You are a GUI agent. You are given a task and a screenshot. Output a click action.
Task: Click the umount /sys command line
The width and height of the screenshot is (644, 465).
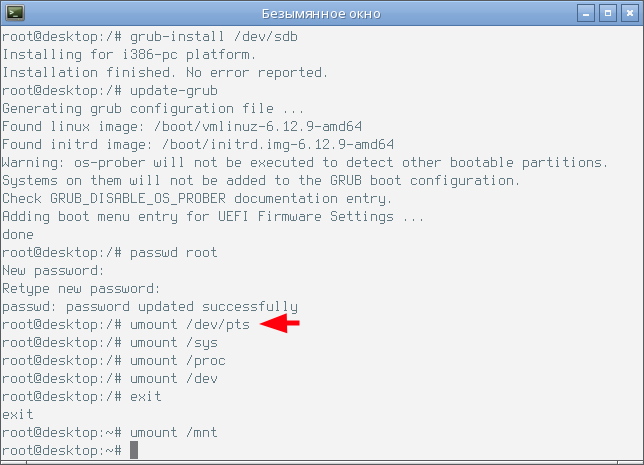click(x=110, y=343)
